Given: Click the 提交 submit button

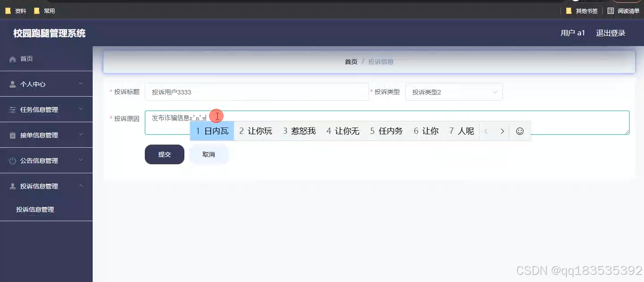Looking at the screenshot, I should pos(164,154).
